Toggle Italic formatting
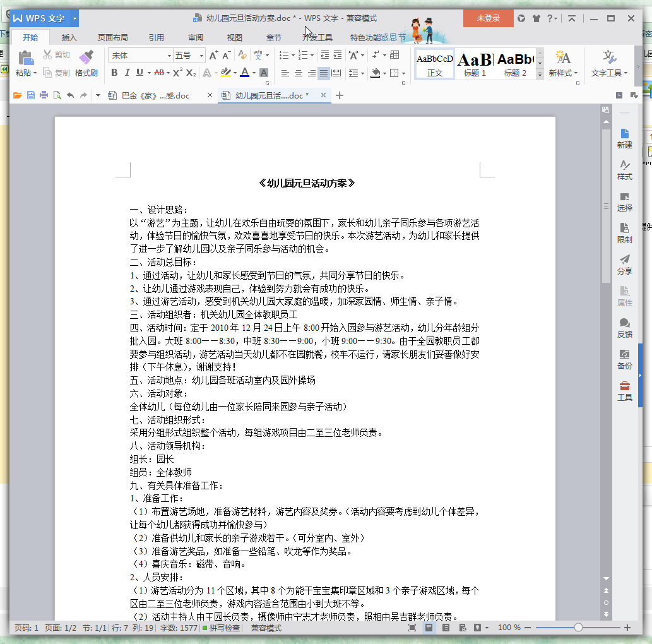Viewport: 652px width, 644px height. [127, 73]
